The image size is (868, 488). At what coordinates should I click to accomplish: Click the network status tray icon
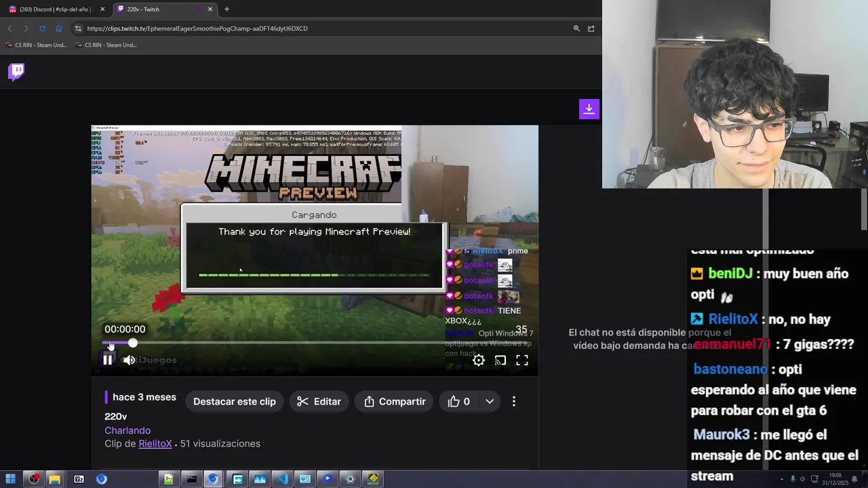point(814,479)
